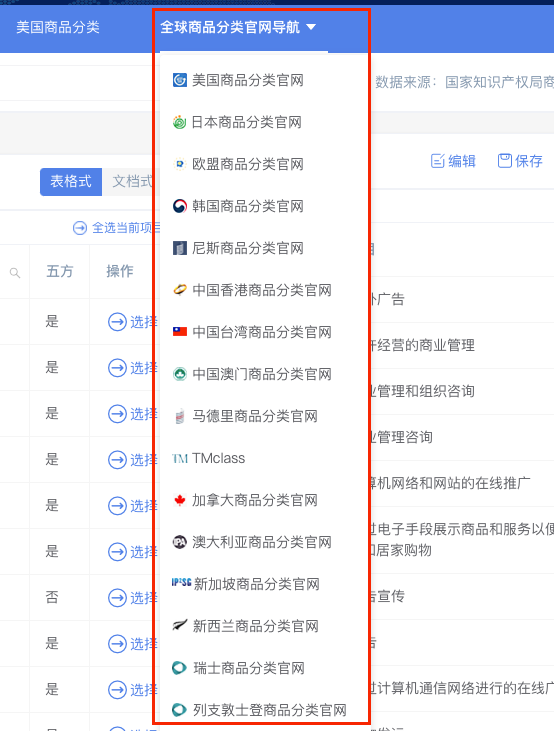Open 新西兰商品分类官网 entry
Viewport: 554px width, 731px height.
pos(256,626)
